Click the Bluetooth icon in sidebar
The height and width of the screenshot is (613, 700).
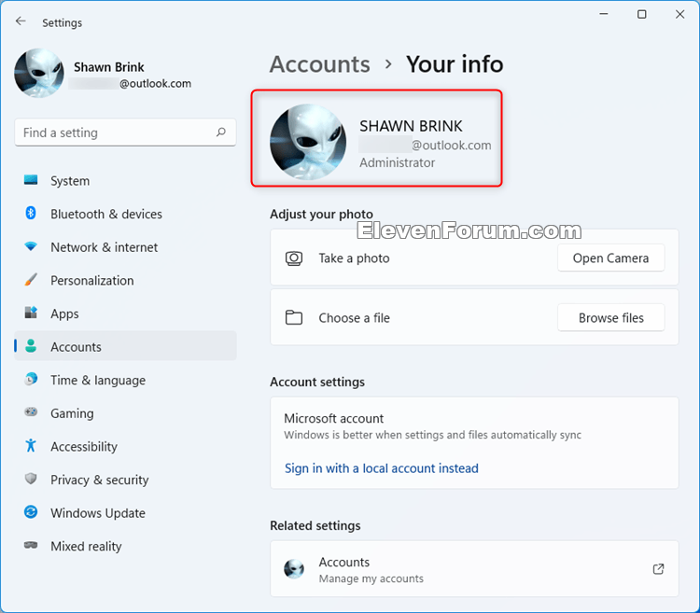click(x=31, y=214)
